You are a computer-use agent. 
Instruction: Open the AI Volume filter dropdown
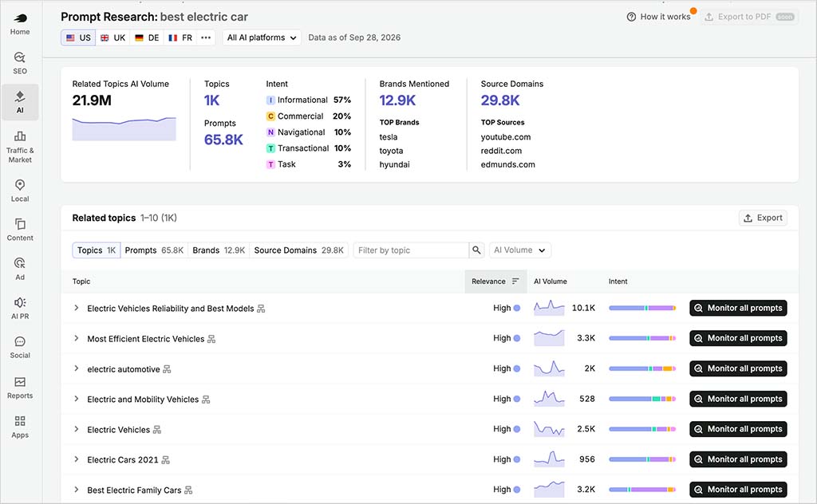point(519,250)
